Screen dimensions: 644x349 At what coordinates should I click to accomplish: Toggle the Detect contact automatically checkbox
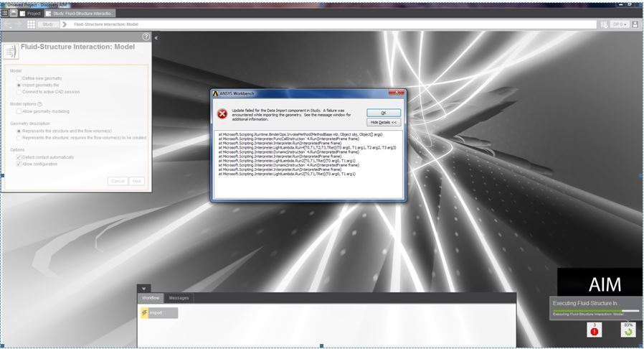point(19,157)
